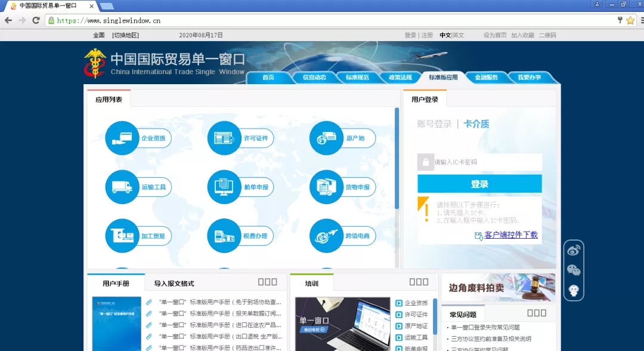
Task: Expand more items in 常见问题 panel
Action: [537, 313]
